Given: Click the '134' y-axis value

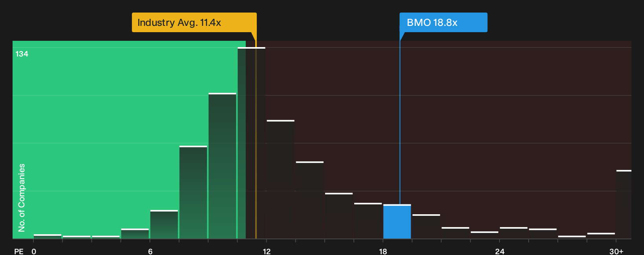Looking at the screenshot, I should click(x=22, y=54).
